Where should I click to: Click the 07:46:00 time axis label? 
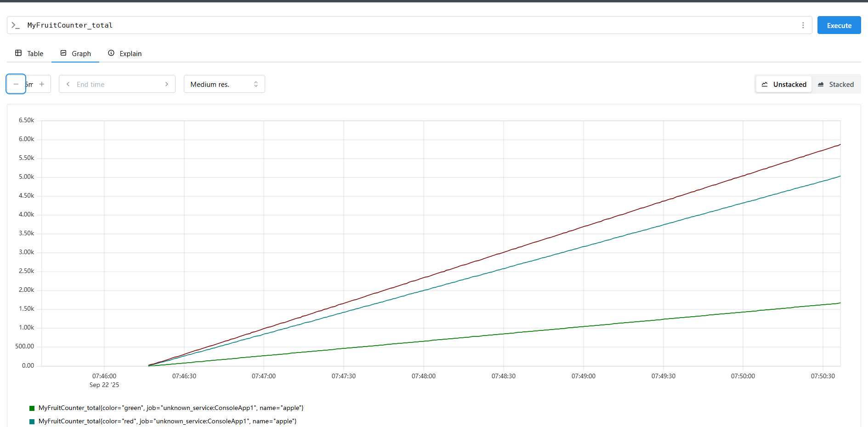[x=104, y=376]
